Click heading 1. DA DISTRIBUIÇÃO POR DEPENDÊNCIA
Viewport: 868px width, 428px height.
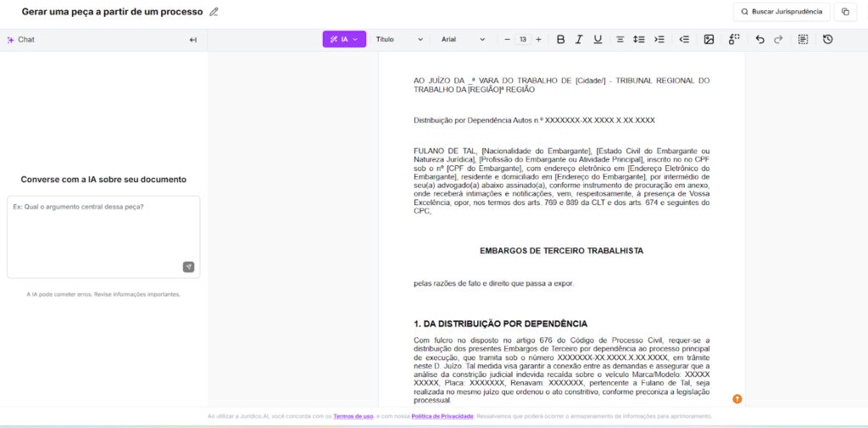(x=500, y=324)
